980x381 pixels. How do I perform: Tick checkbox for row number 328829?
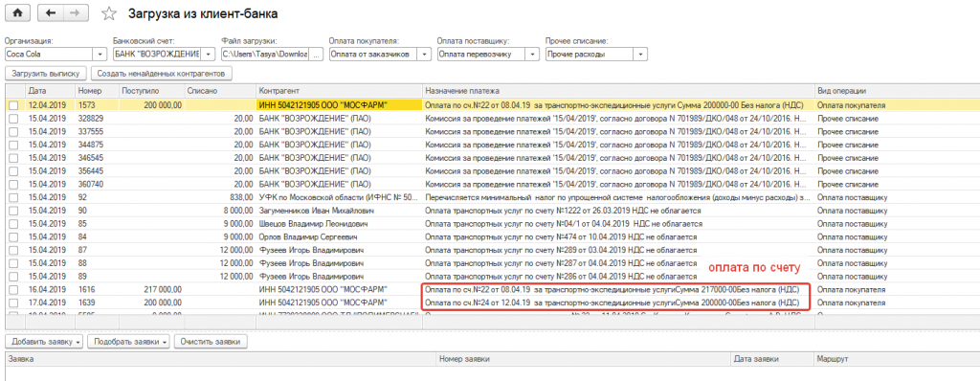(13, 119)
